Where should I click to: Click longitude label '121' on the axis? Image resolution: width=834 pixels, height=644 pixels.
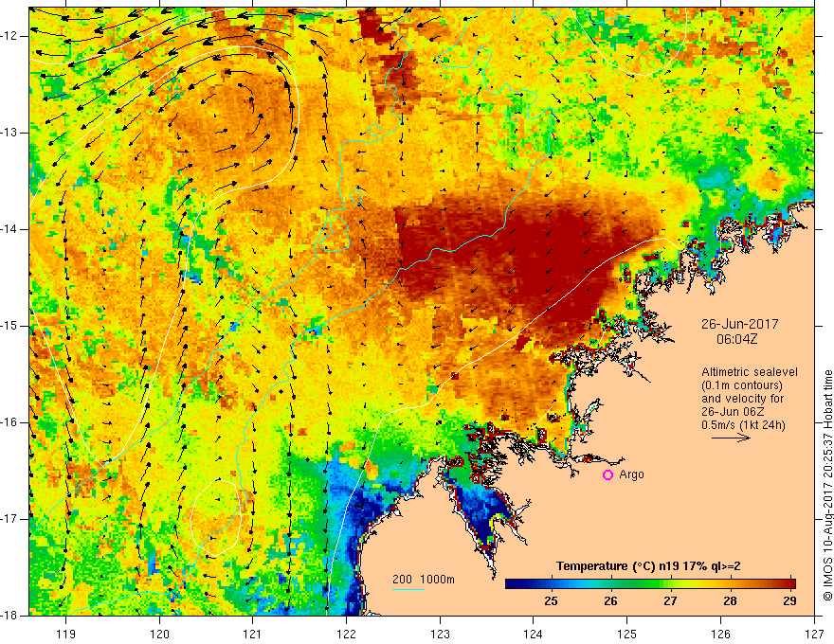pos(253,634)
